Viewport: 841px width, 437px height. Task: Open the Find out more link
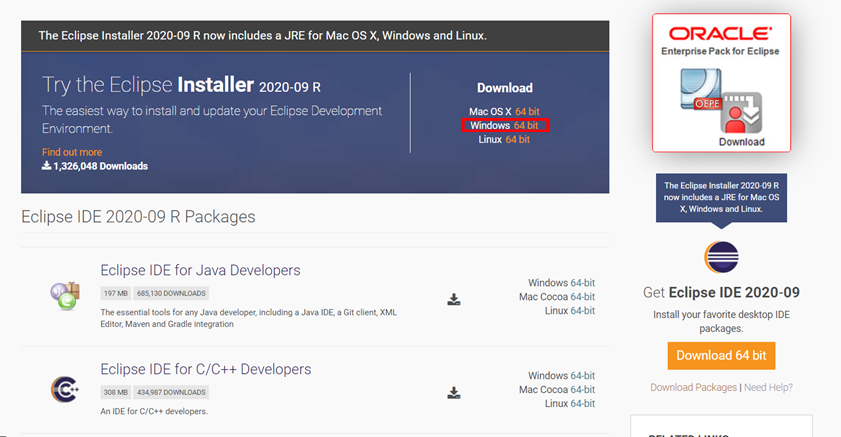coord(72,152)
